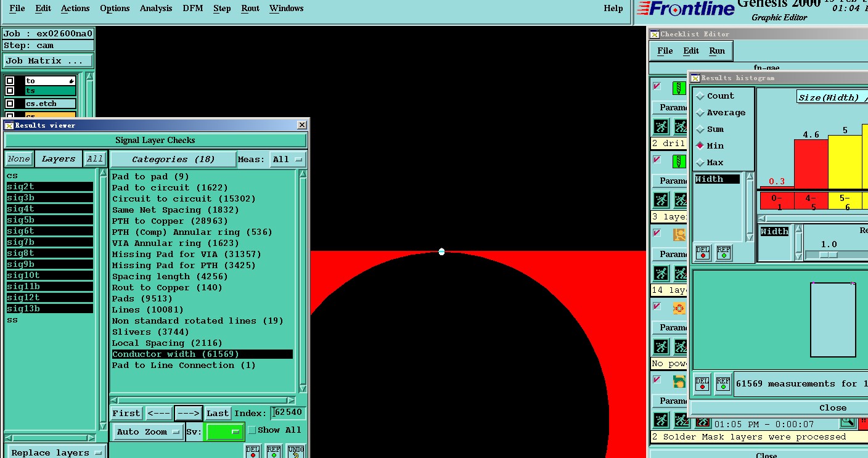Toggle checkbox for layer 'cs.etch'

point(10,104)
